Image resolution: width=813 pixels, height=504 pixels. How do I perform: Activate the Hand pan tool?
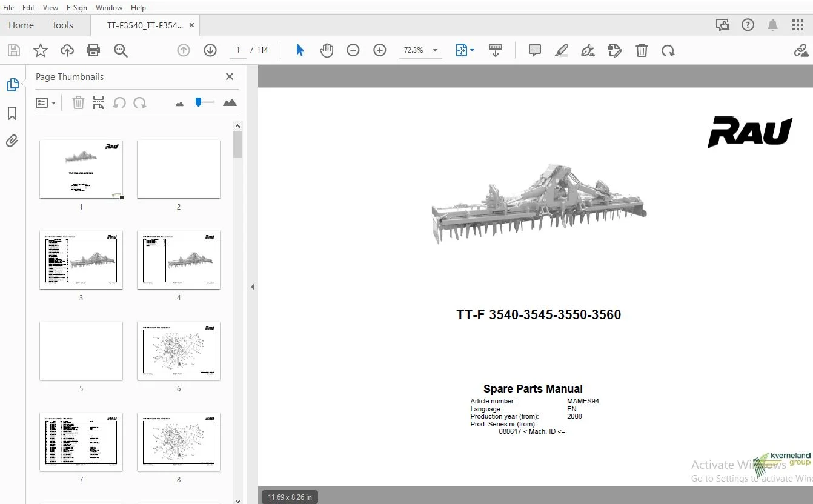(327, 50)
